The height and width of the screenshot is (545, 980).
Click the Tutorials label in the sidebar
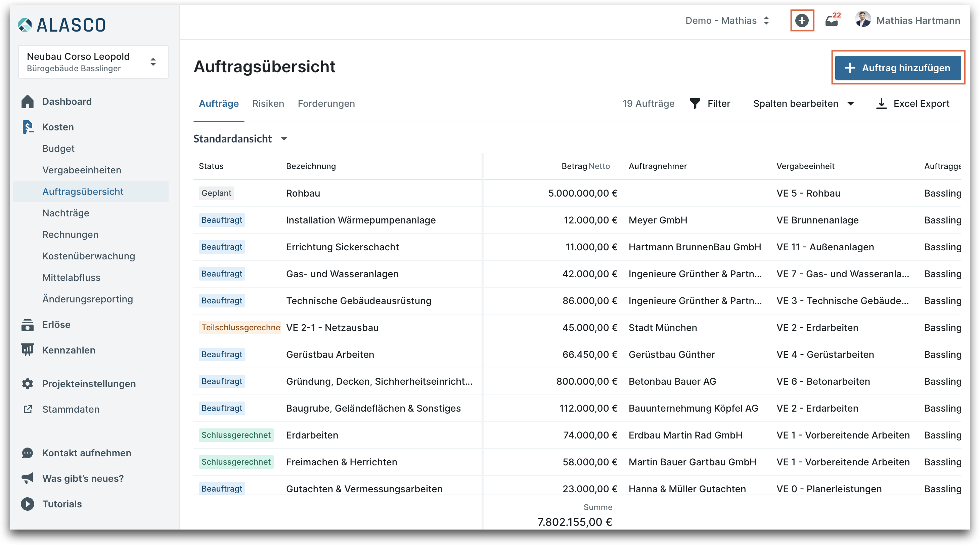(62, 504)
